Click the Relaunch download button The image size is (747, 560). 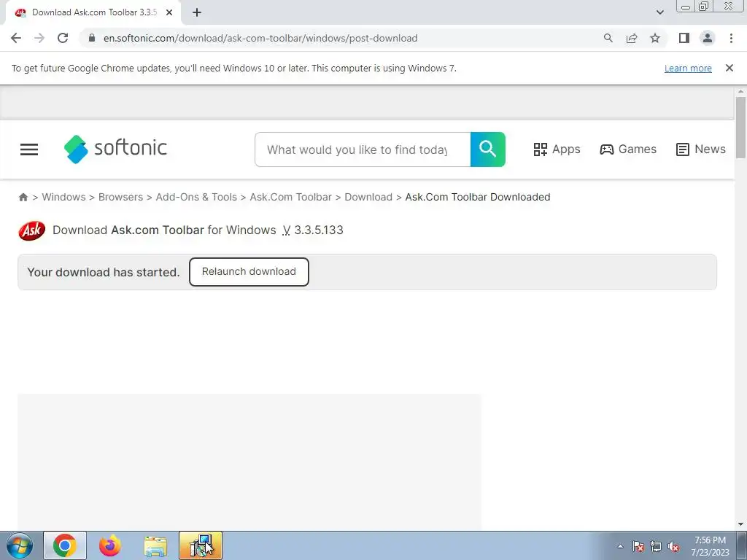[x=249, y=272]
